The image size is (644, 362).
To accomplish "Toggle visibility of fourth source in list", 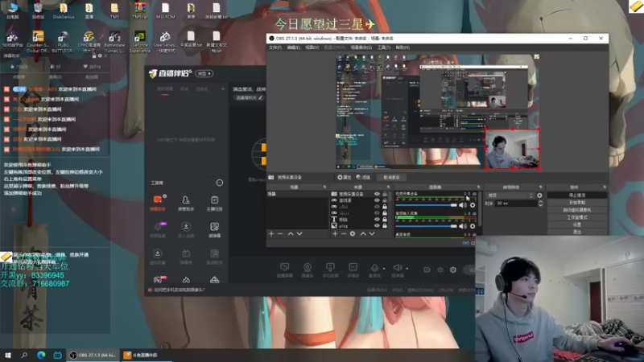I will (377, 213).
